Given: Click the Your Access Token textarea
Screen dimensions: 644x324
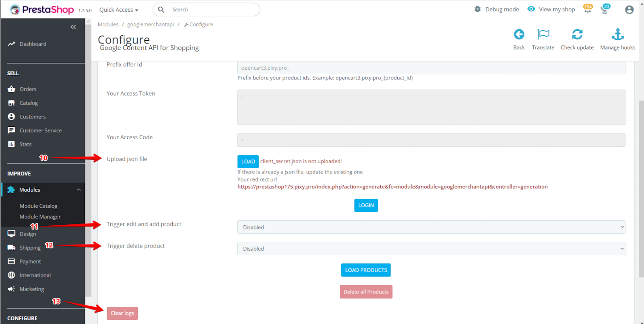Looking at the screenshot, I should (x=431, y=107).
